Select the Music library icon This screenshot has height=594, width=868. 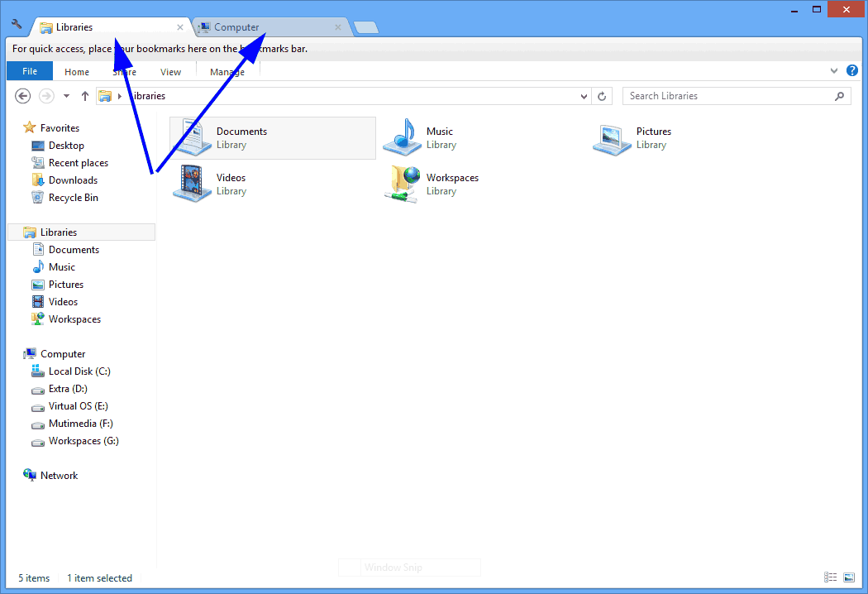click(403, 137)
